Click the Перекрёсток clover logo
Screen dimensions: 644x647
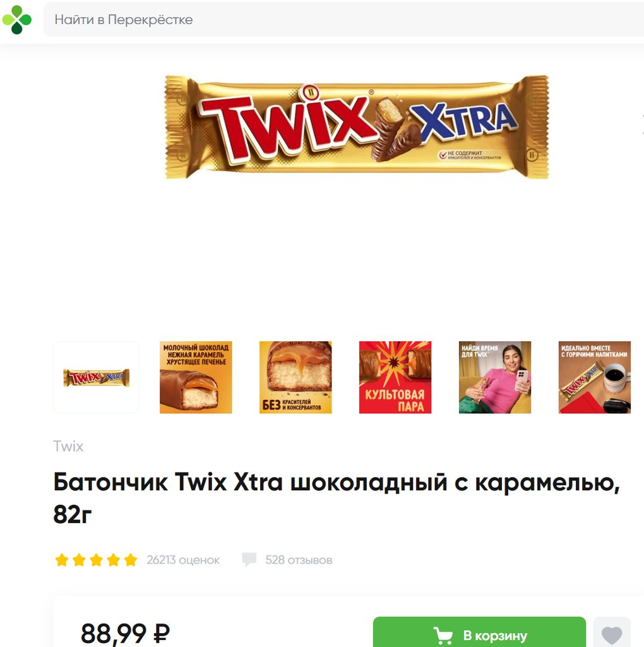click(x=17, y=20)
